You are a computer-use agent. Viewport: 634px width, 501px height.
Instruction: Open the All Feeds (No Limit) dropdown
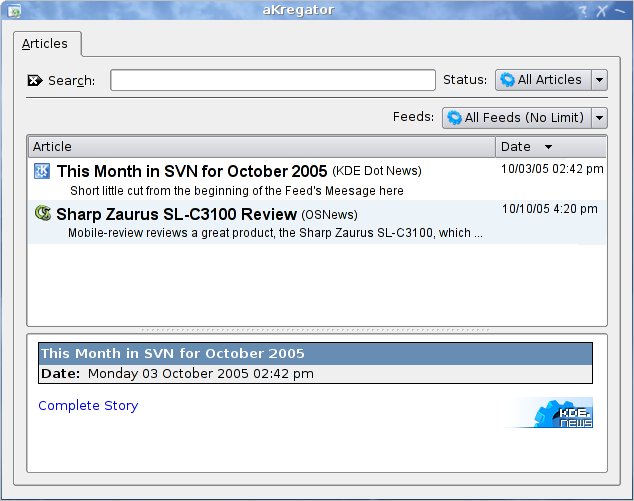[x=525, y=118]
